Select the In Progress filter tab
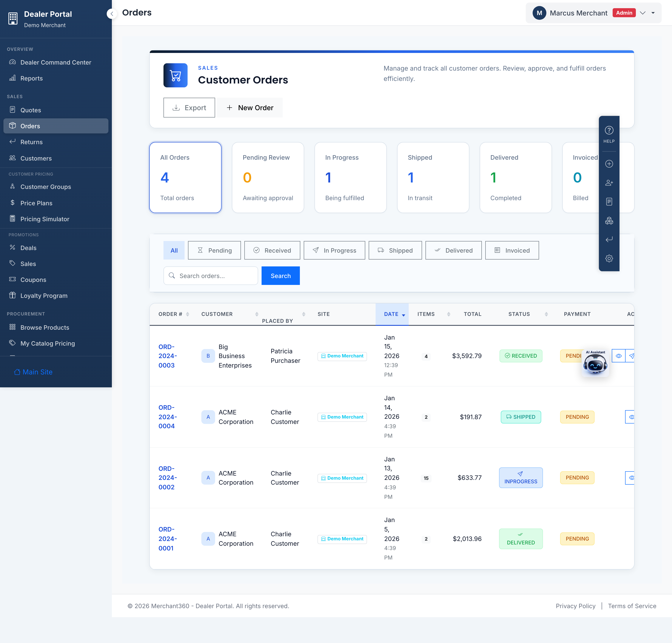The width and height of the screenshot is (672, 643). pos(334,250)
